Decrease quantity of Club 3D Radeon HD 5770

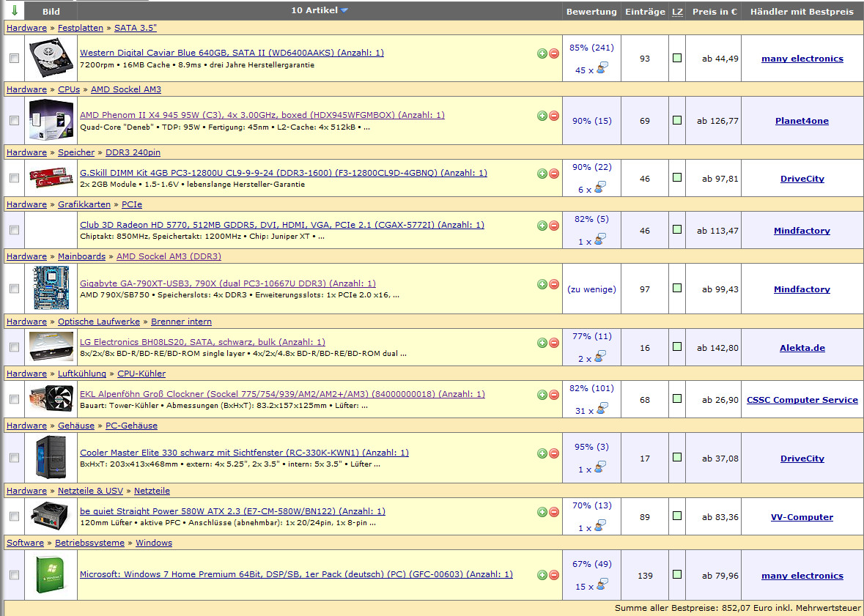pos(554,226)
